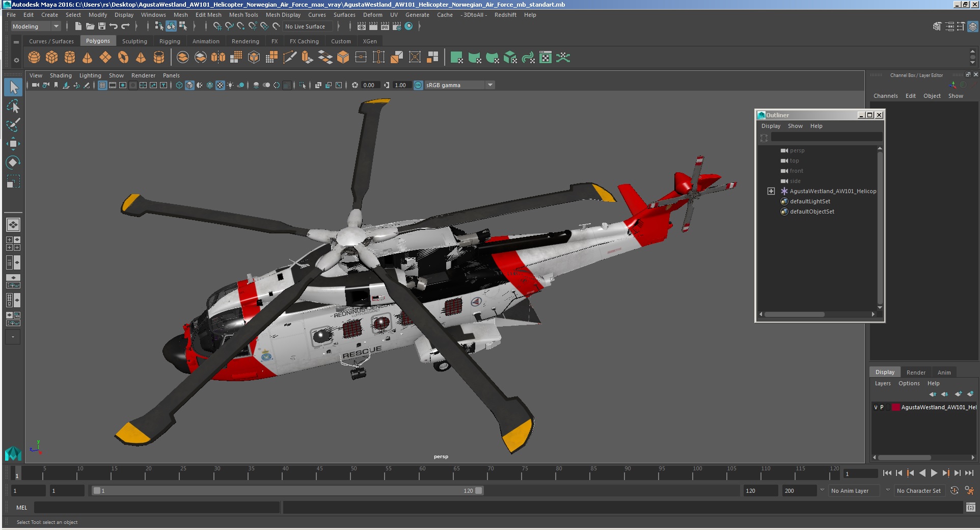Toggle layer visibility V box
This screenshot has width=980, height=530.
point(876,407)
